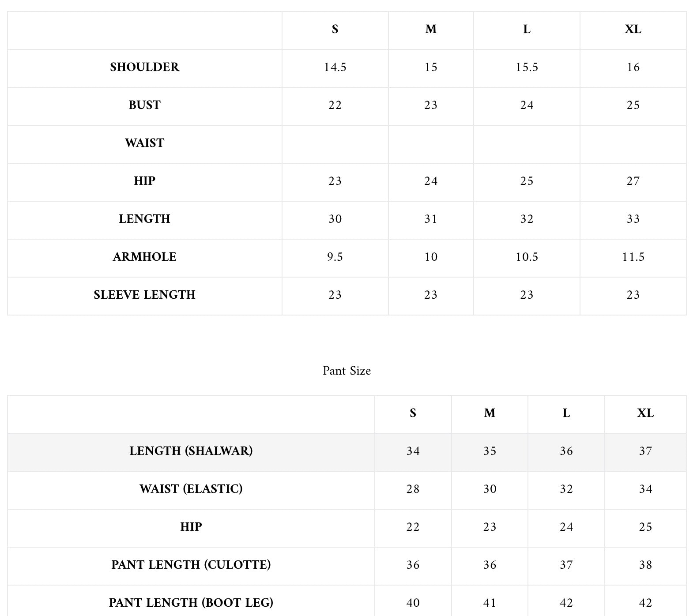Click the S column header in Pant table
The width and height of the screenshot is (697, 616).
click(413, 413)
